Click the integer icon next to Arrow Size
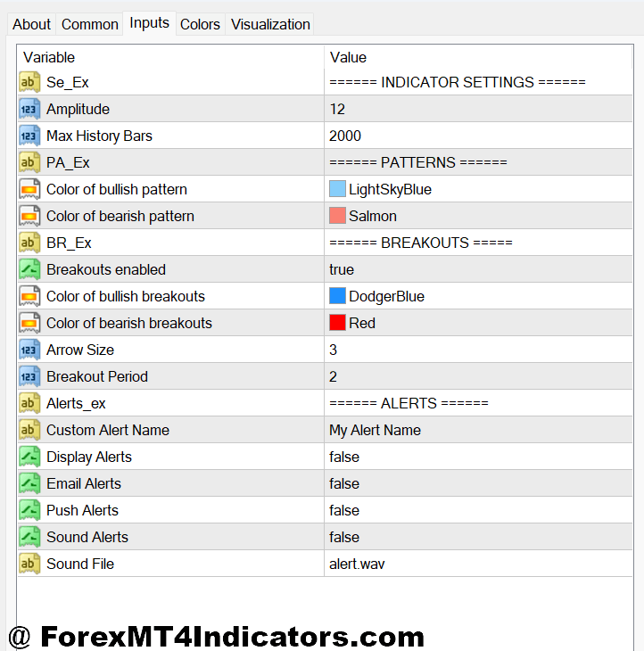Image resolution: width=644 pixels, height=651 pixels. (29, 350)
